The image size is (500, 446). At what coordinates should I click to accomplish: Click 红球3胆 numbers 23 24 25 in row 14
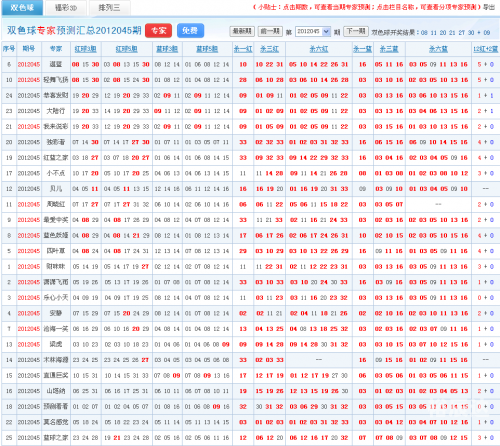(86, 360)
